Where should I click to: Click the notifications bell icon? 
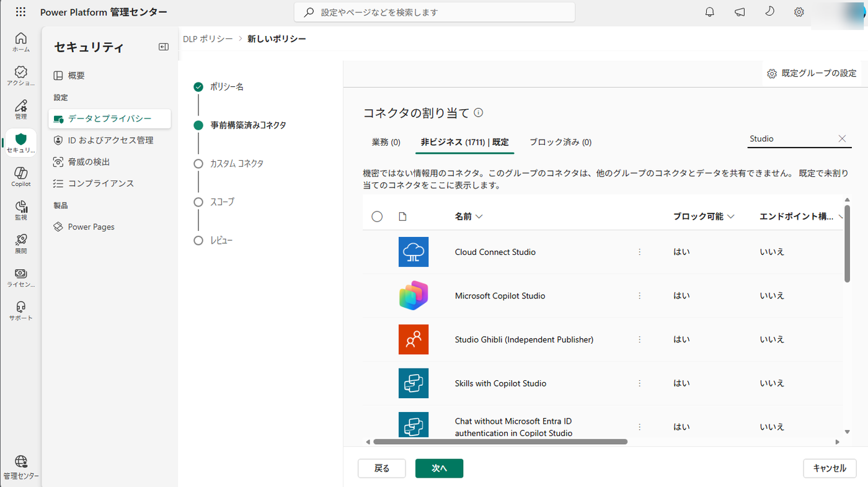click(710, 12)
